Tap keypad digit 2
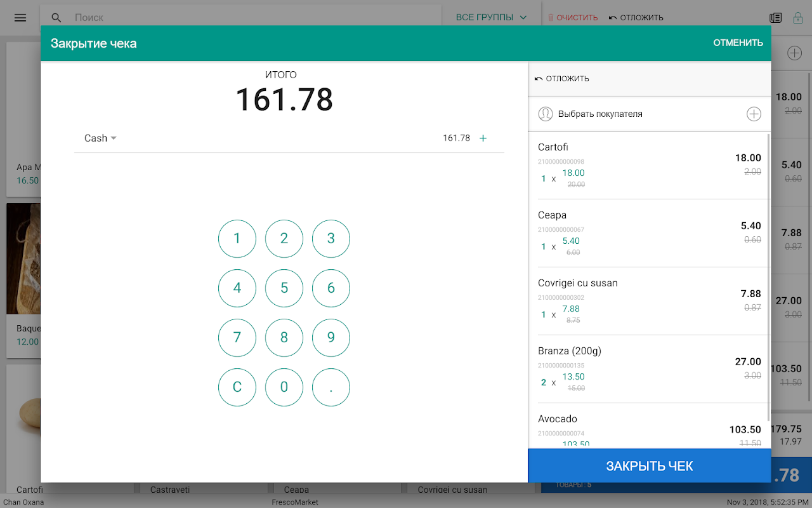The height and width of the screenshot is (508, 812). pyautogui.click(x=284, y=239)
